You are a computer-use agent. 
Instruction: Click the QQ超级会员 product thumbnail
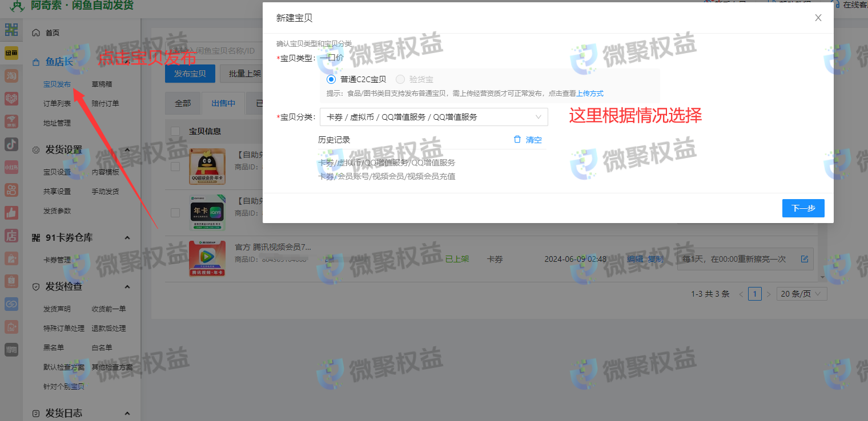click(207, 167)
